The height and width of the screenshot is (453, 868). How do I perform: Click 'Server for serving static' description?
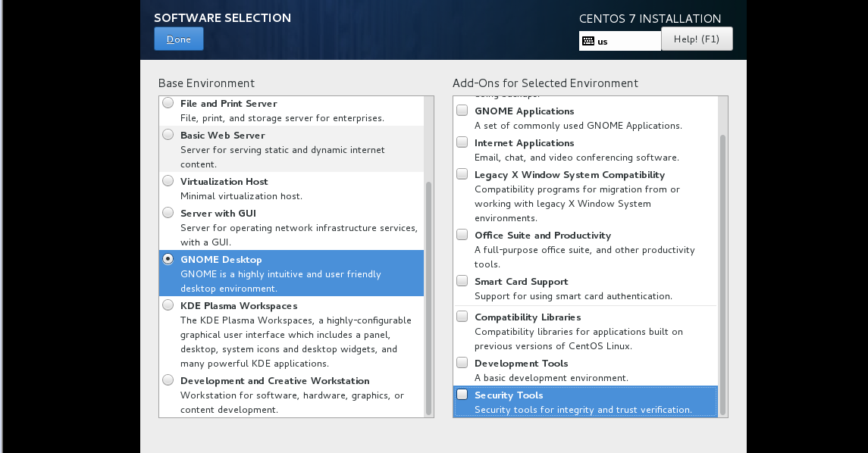coord(282,157)
